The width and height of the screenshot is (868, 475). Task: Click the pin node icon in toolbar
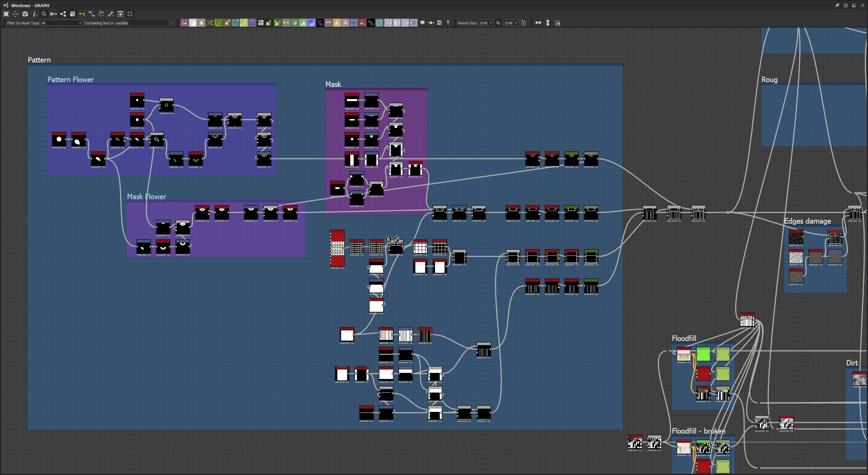(x=448, y=23)
